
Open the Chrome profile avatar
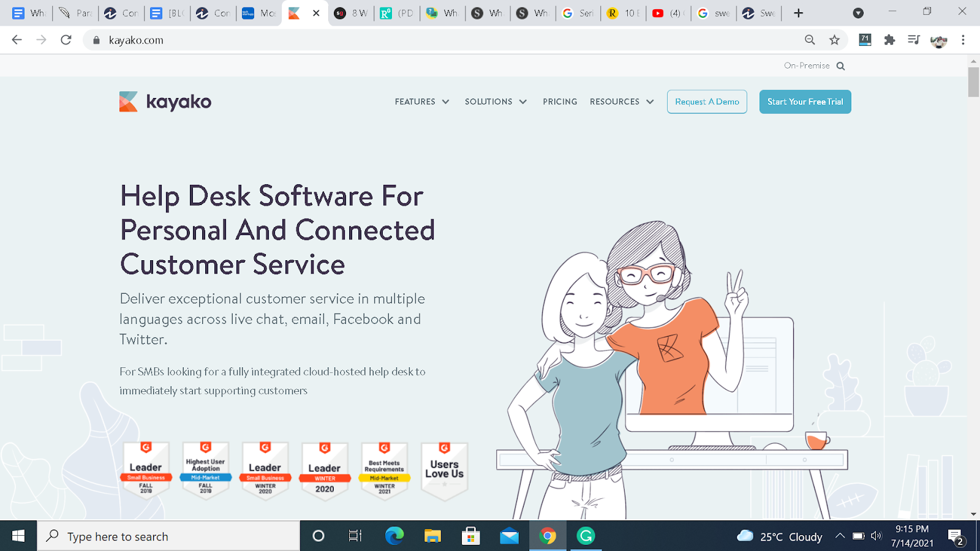point(938,40)
